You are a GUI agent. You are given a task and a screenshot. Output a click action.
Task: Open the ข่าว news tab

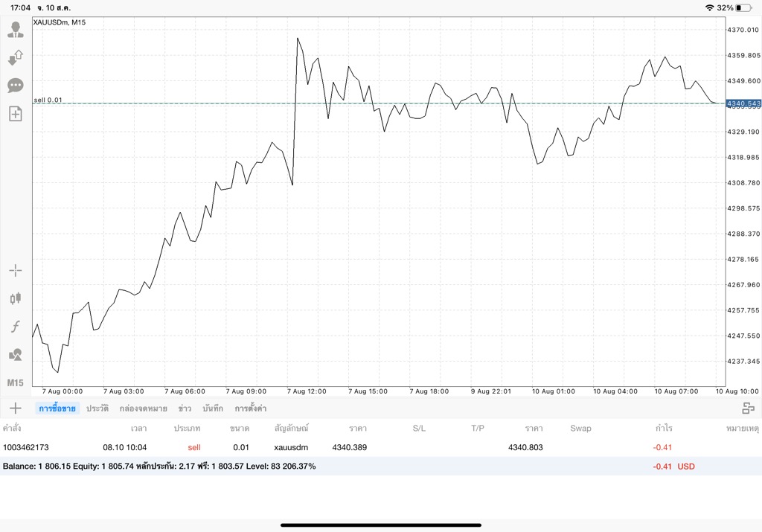click(x=185, y=408)
